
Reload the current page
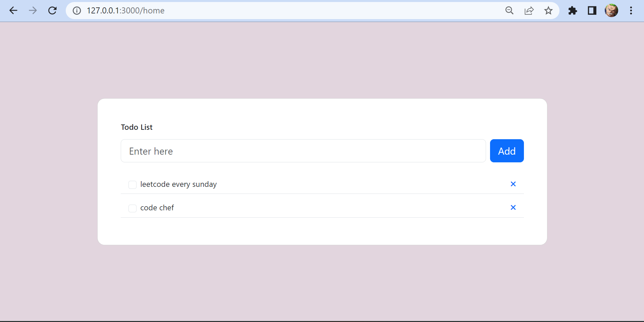tap(53, 10)
